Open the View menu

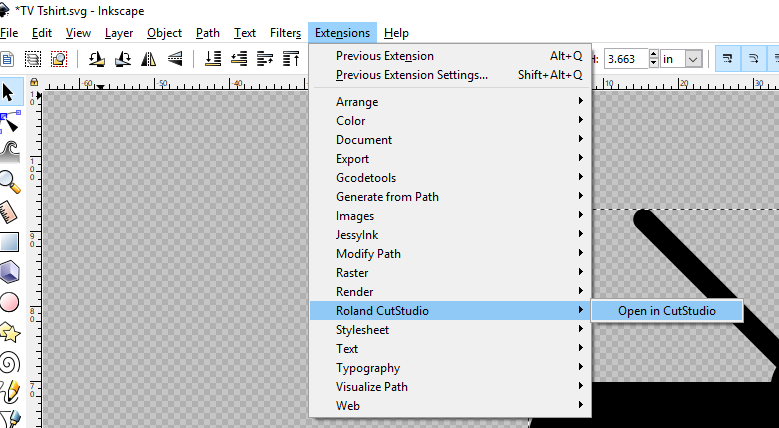(78, 33)
